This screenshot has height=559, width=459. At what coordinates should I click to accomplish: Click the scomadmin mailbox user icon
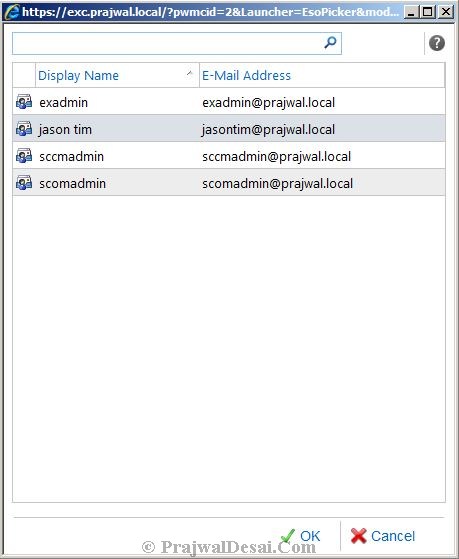[x=24, y=183]
